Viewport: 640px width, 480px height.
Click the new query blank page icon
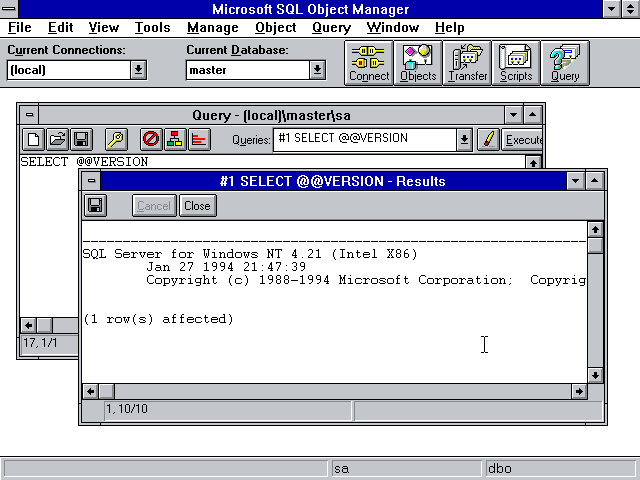click(32, 140)
